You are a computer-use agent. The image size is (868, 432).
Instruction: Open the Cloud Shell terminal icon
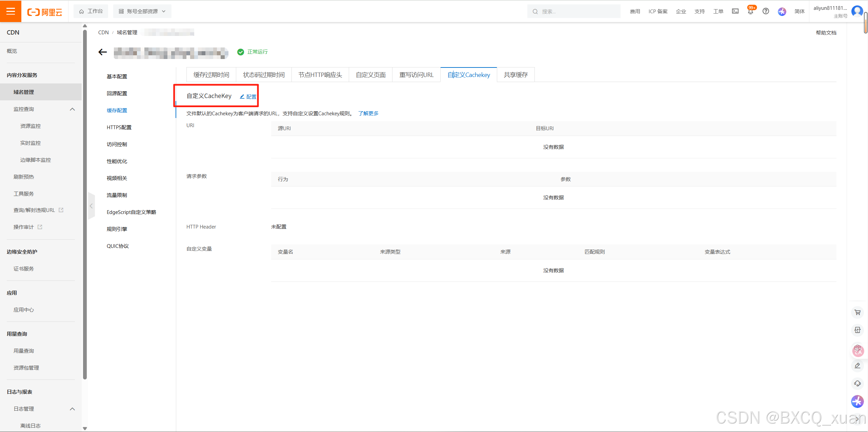tap(735, 11)
